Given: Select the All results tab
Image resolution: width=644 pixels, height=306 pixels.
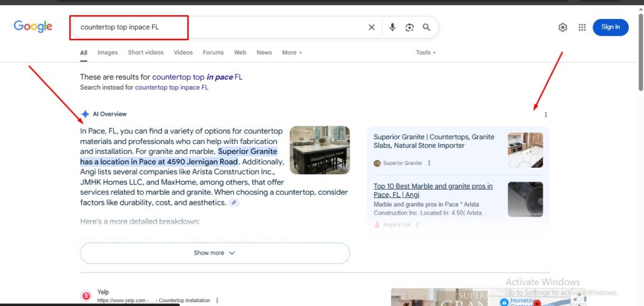Looking at the screenshot, I should click(84, 53).
